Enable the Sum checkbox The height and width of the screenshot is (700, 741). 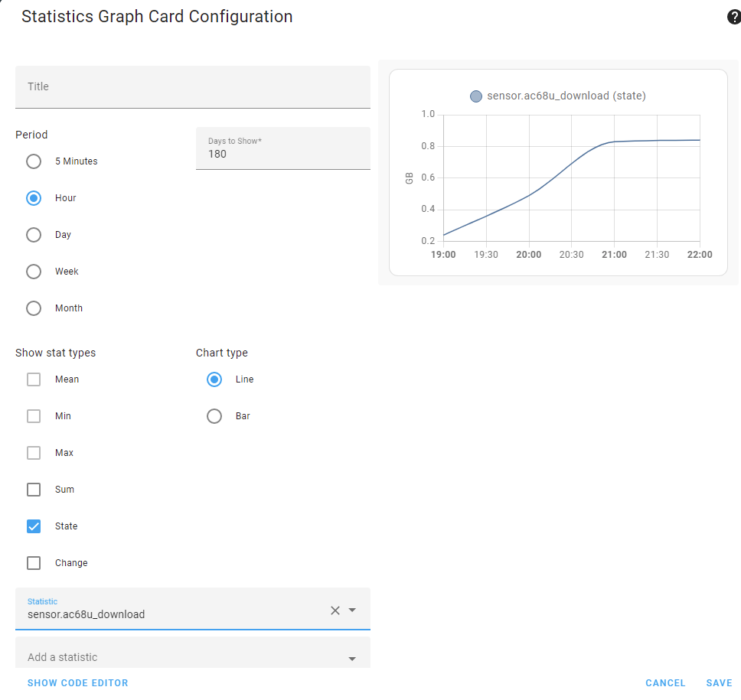pos(34,489)
